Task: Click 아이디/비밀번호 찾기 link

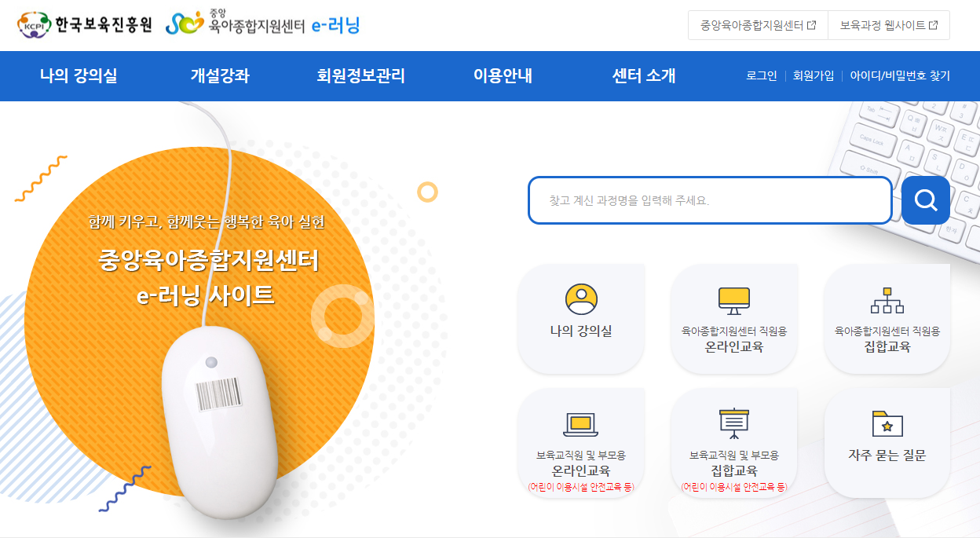Action: pyautogui.click(x=900, y=76)
